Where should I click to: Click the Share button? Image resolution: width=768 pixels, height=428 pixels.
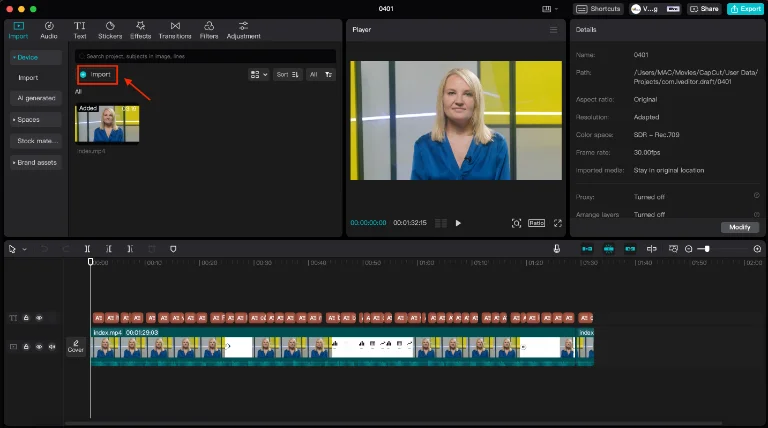pos(704,9)
